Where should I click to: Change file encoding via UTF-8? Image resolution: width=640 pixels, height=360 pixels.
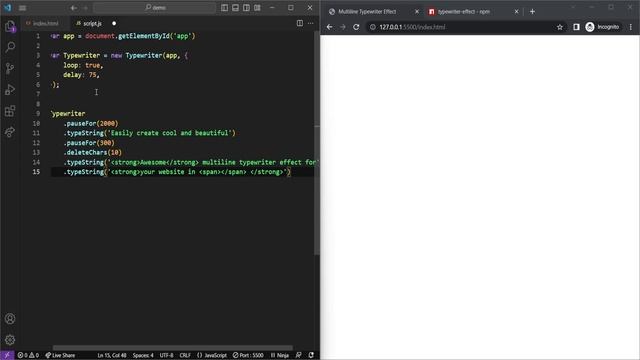tap(166, 355)
